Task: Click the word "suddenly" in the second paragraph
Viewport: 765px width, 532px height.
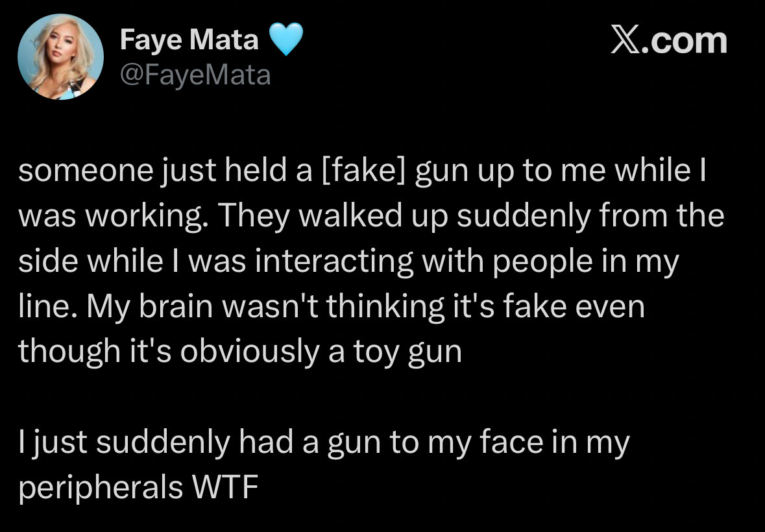Action: tap(165, 442)
